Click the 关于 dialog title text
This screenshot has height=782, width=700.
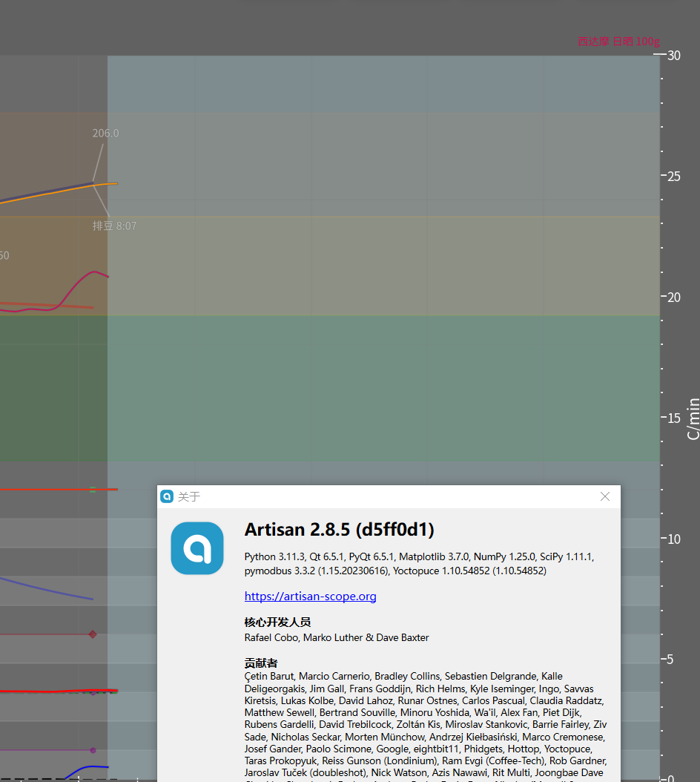tap(186, 496)
